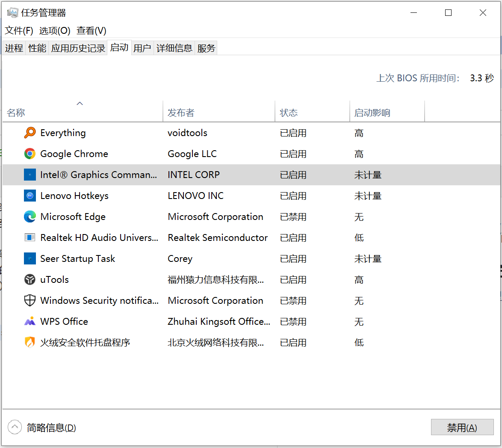Switch to the 应用历史记录 tab
Screen dimensions: 502x448
point(78,48)
